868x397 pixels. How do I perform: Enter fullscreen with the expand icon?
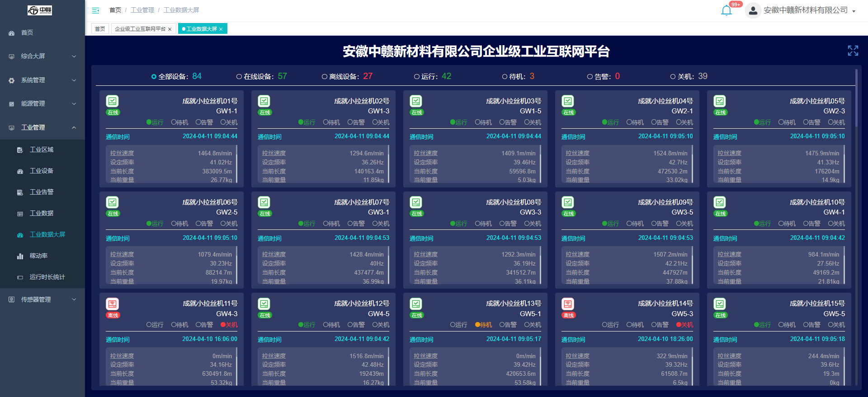click(853, 51)
